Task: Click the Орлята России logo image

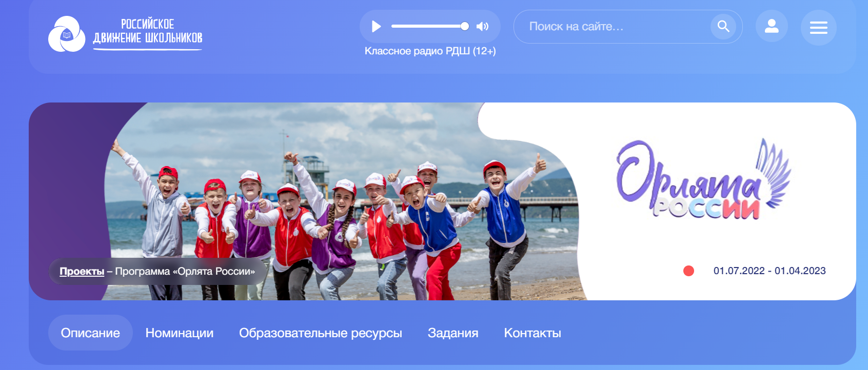Action: tap(703, 179)
